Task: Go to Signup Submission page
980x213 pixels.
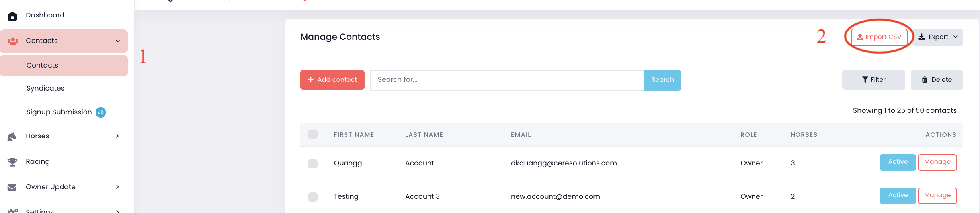Action: tap(59, 112)
